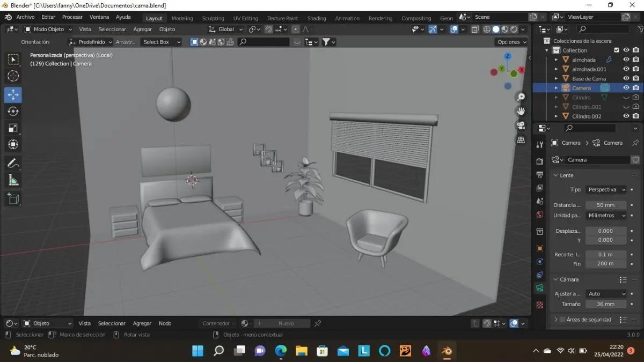Toggle the Camera object's eye visibility icon
Image resolution: width=644 pixels, height=362 pixels.
pyautogui.click(x=626, y=88)
